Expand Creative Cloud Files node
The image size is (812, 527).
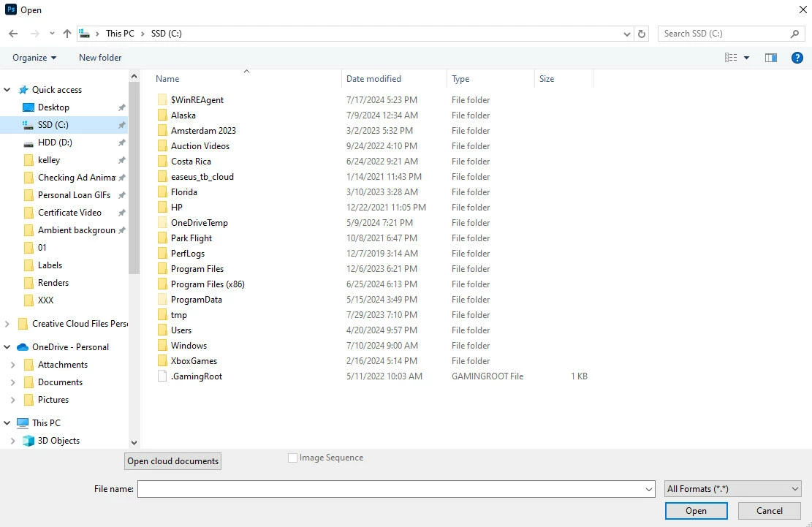coord(7,324)
